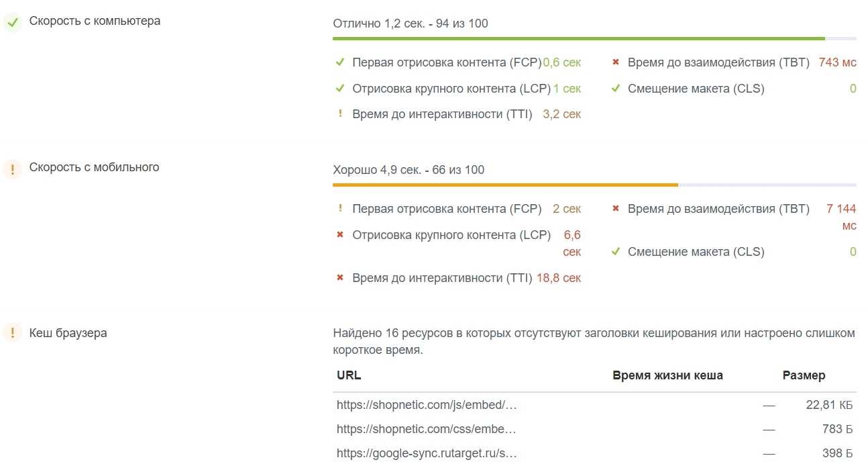This screenshot has height=466, width=868.
Task: Click the Время жизни кеша column header
Action: pyautogui.click(x=667, y=375)
